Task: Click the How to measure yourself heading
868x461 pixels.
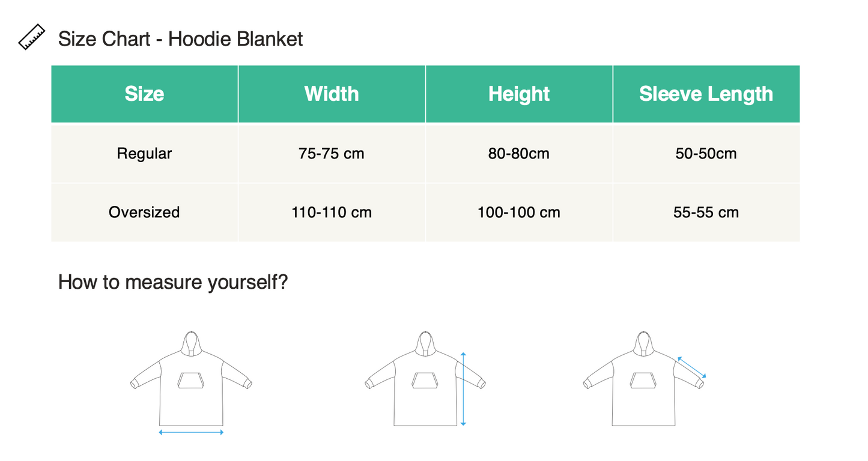Action: 173,282
